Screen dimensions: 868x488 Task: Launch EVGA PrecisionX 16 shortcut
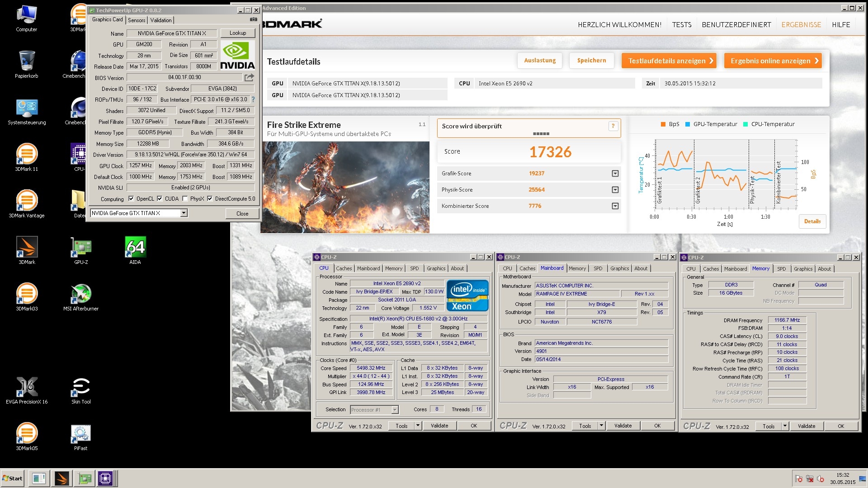pyautogui.click(x=27, y=389)
